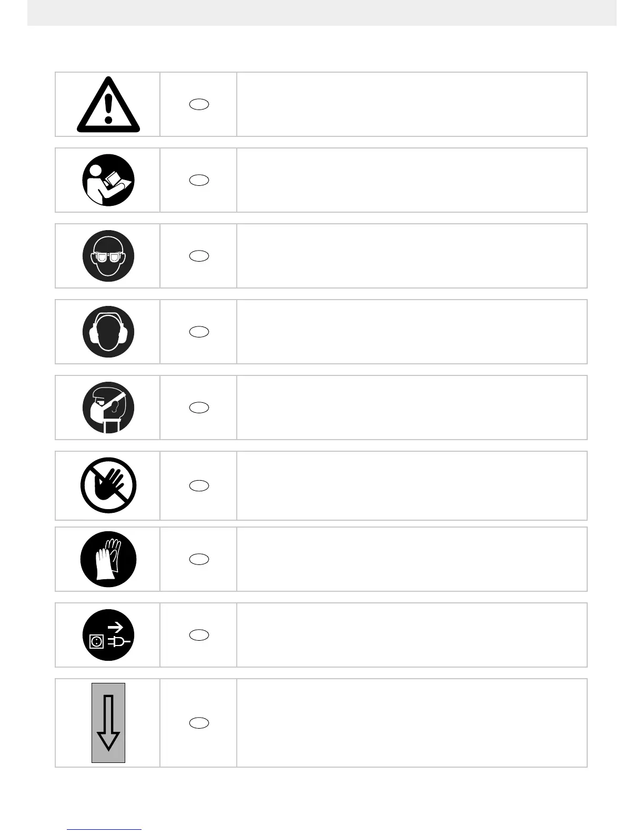Image resolution: width=644 pixels, height=834 pixels.
Task: Select the read-the-manual symbol
Action: [x=108, y=180]
